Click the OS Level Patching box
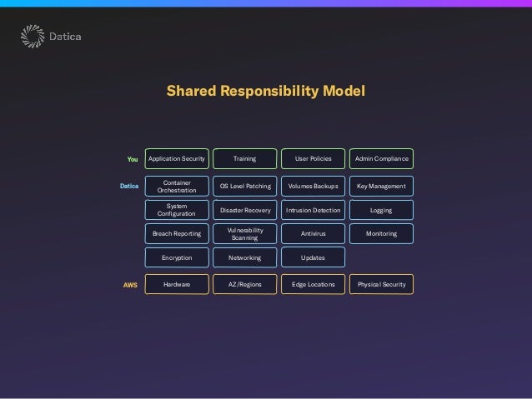 click(245, 186)
